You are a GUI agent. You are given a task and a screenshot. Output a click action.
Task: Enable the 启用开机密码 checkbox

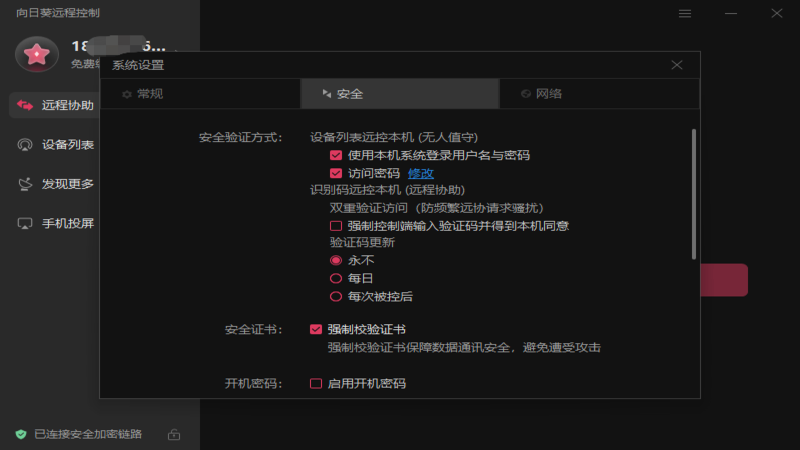tap(316, 383)
